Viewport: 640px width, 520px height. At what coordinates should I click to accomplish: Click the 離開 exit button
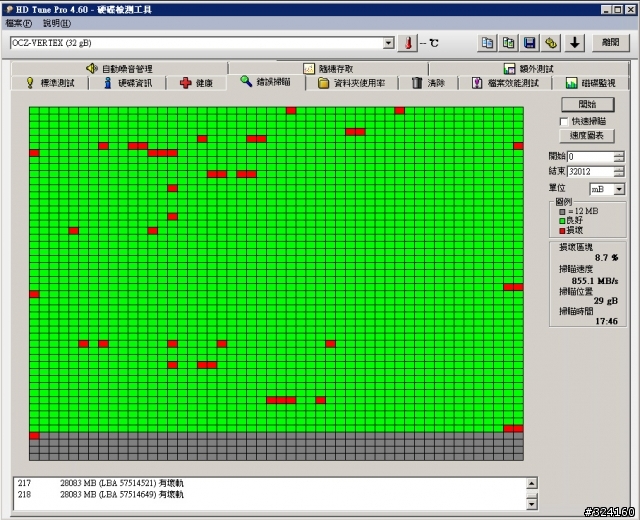(611, 43)
